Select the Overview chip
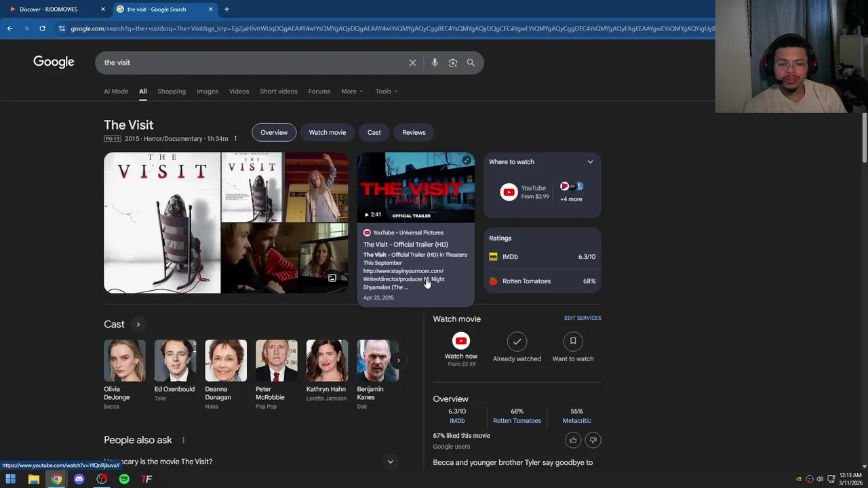This screenshot has height=488, width=868. [274, 132]
